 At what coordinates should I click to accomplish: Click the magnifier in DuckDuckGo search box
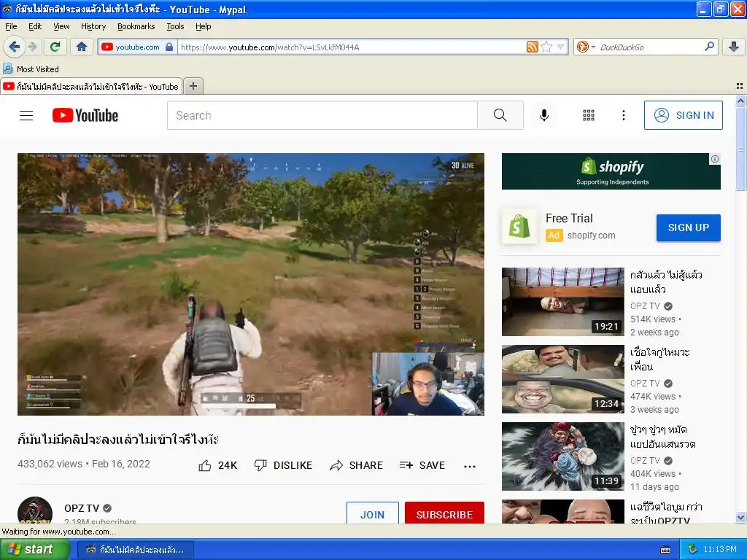click(709, 46)
